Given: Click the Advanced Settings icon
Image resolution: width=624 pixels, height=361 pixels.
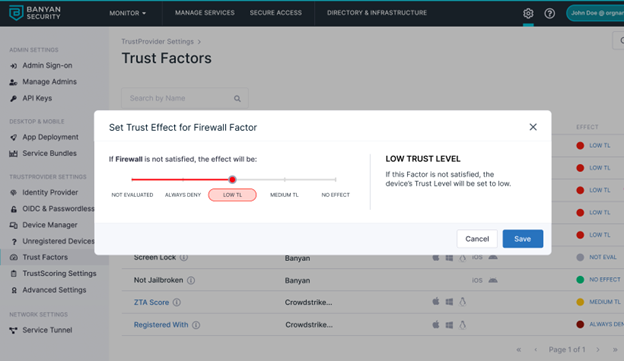Looking at the screenshot, I should tap(14, 290).
